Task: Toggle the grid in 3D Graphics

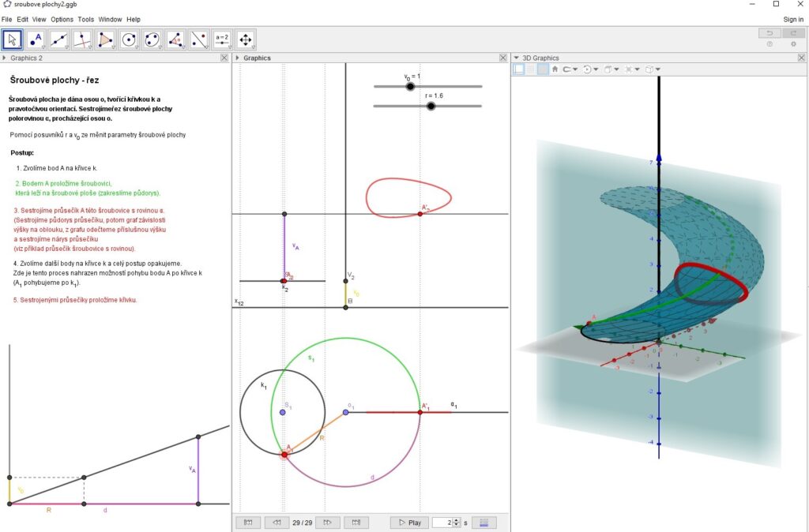Action: click(531, 69)
